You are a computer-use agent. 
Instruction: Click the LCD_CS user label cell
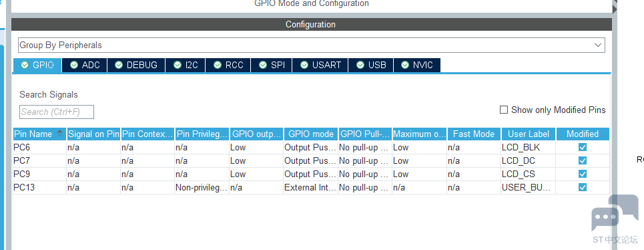point(529,174)
